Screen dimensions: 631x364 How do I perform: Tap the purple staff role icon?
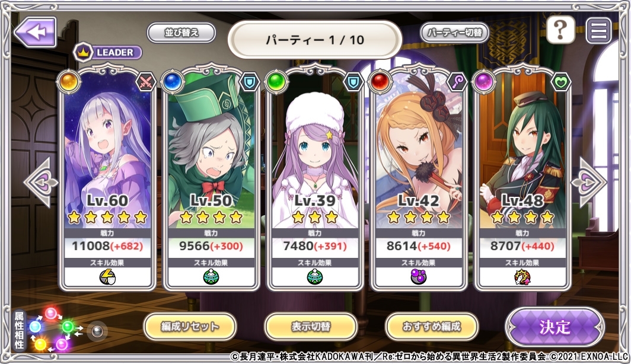pos(457,82)
